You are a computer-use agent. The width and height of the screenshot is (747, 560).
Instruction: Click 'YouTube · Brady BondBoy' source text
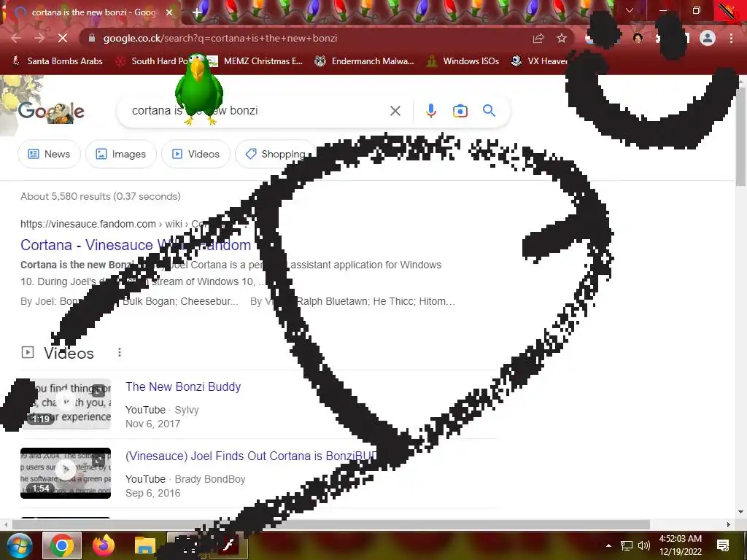tap(185, 479)
